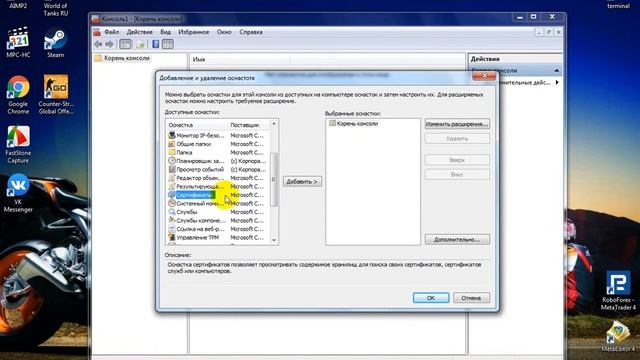Expand additional actions submenu arrow
This screenshot has height=360, width=640.
point(557,82)
